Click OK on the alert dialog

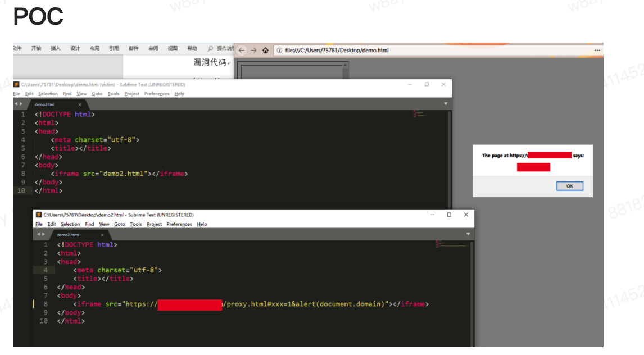[569, 186]
